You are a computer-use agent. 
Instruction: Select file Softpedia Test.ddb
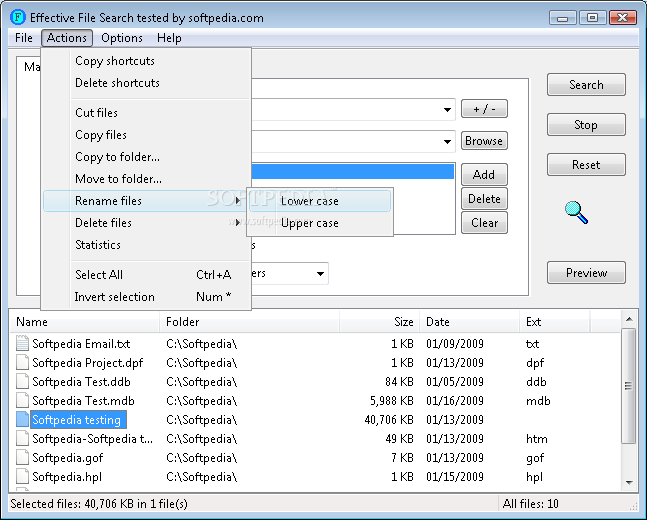(81, 382)
